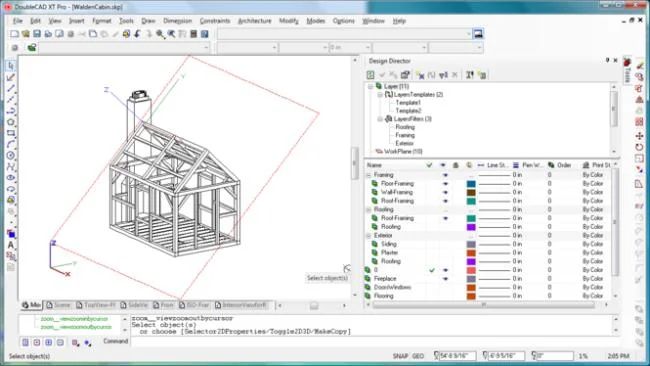
Task: Select the arrow Select tool in the left toolbar
Action: click(11, 66)
